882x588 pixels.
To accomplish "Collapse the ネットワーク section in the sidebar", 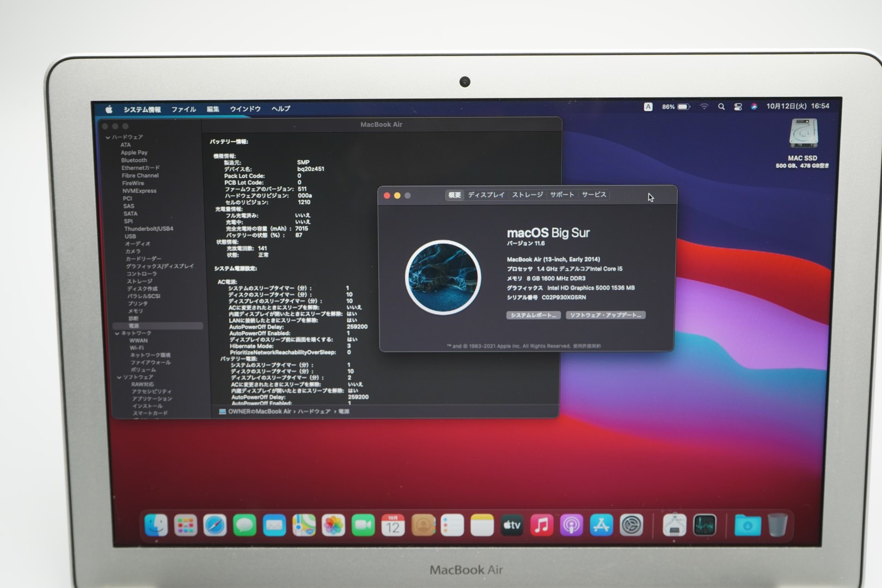I will pyautogui.click(x=117, y=333).
